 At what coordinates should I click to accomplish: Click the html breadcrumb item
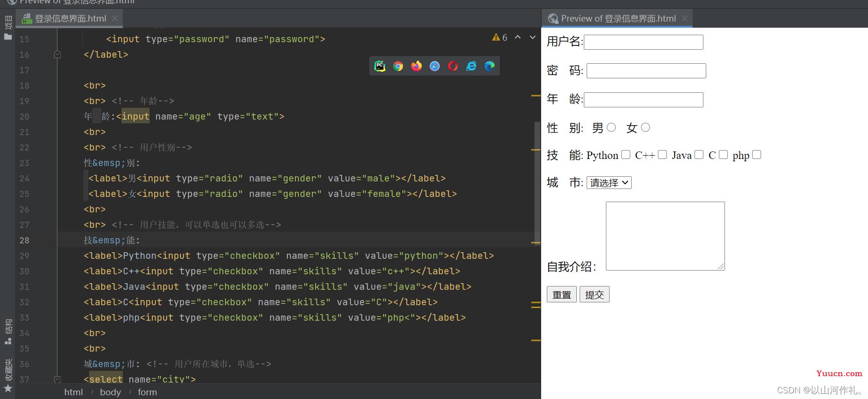(x=74, y=392)
